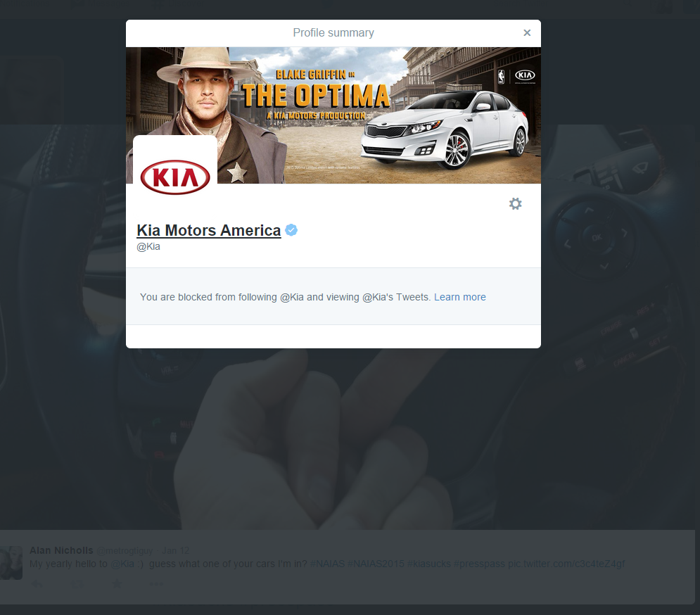The width and height of the screenshot is (700, 615).
Task: Open the tweet's Jan 12 timestamp
Action: [175, 551]
